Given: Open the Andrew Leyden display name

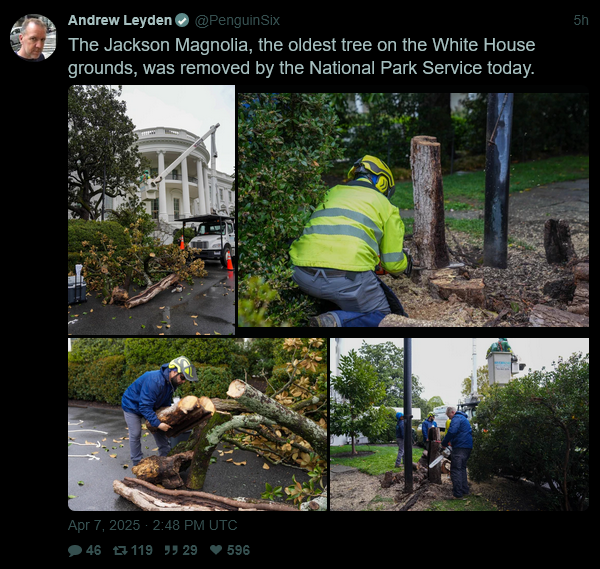Looking at the screenshot, I should click(120, 20).
